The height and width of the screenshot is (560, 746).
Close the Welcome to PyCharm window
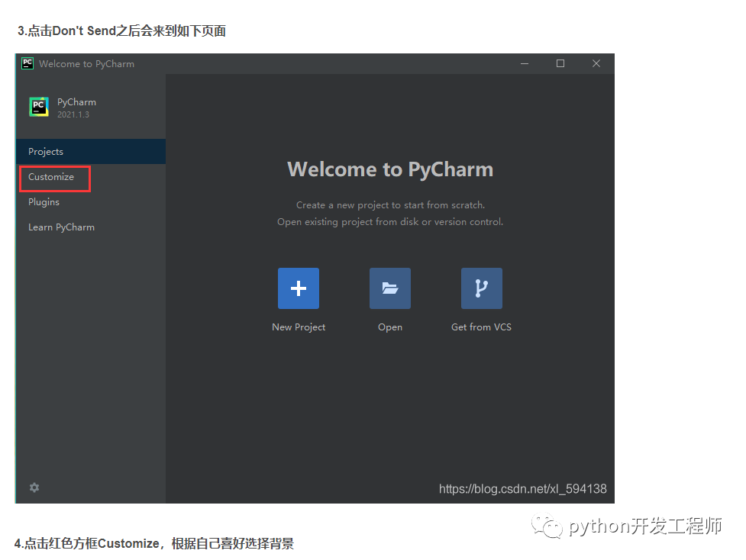click(x=596, y=63)
